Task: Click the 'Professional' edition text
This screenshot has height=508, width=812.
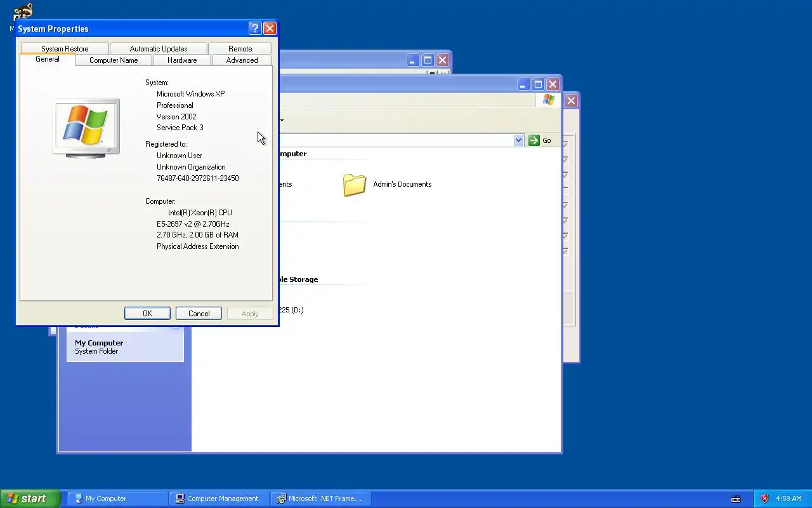Action: coord(174,105)
